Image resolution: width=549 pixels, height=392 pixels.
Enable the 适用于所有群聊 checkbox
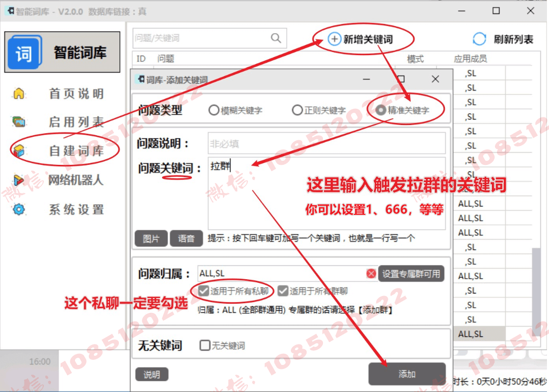[282, 291]
